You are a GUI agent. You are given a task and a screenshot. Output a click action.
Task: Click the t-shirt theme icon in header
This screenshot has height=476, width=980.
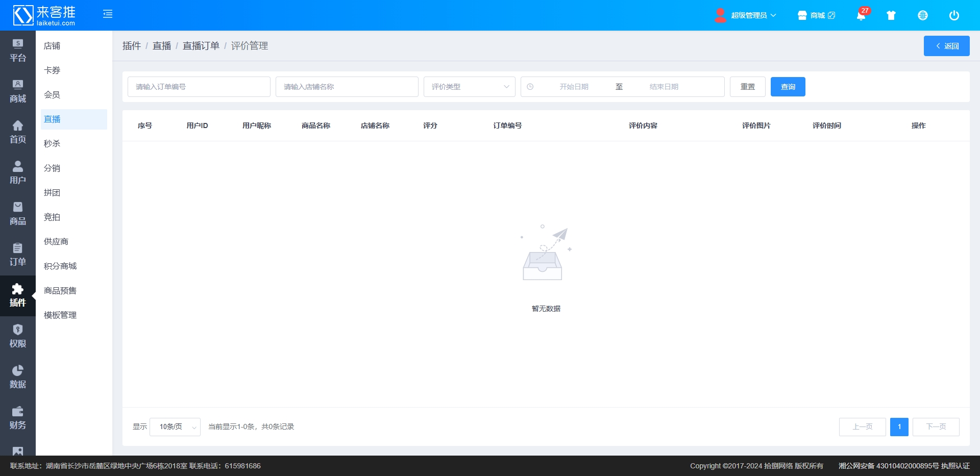point(891,15)
